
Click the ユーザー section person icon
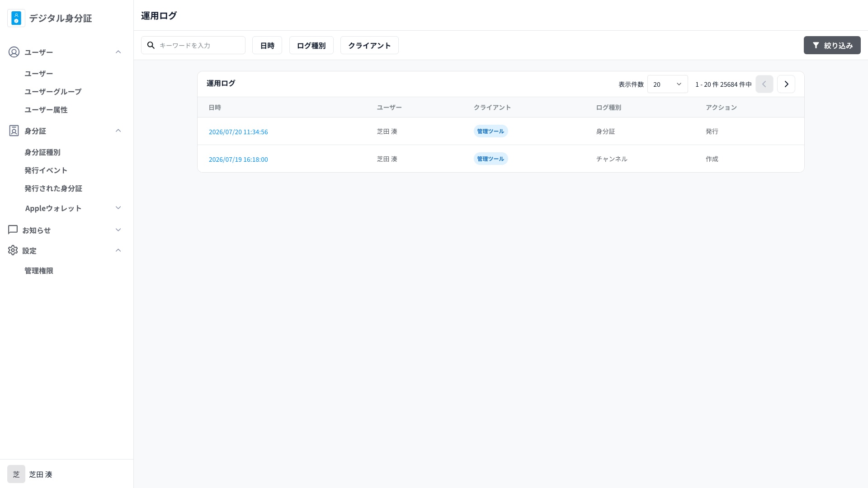click(x=14, y=52)
